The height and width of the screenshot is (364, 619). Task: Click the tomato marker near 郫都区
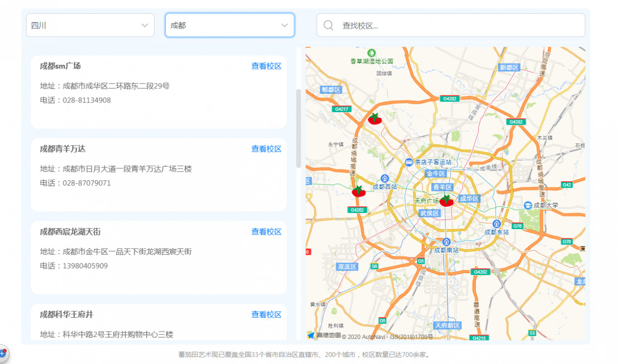[374, 118]
